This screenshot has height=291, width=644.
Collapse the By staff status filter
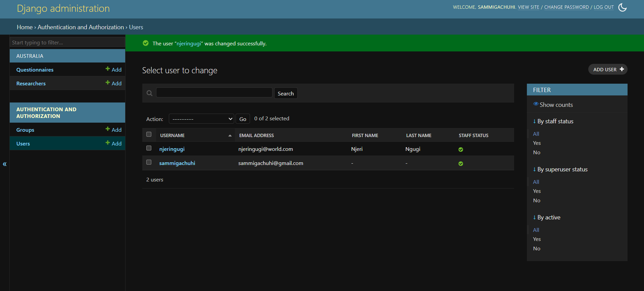(553, 121)
